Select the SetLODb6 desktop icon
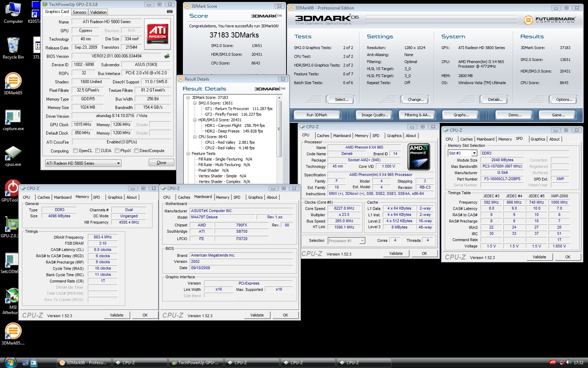588x368 pixels. click(x=10, y=263)
